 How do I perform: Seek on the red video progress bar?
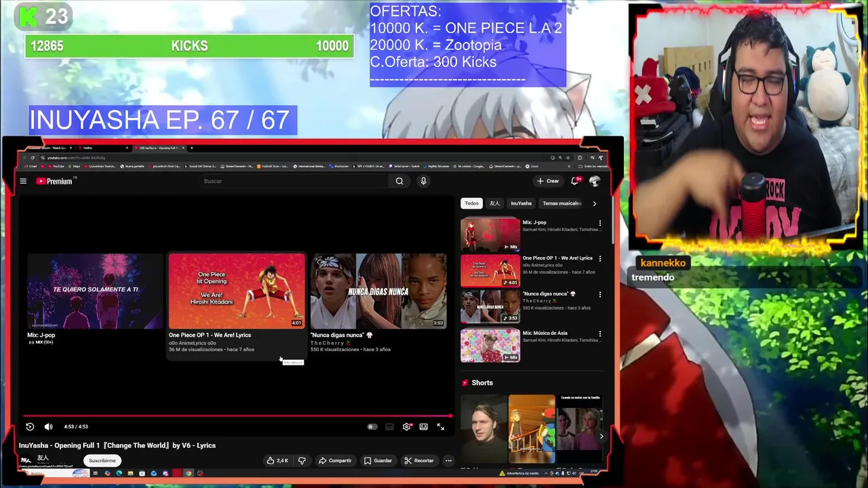point(237,416)
